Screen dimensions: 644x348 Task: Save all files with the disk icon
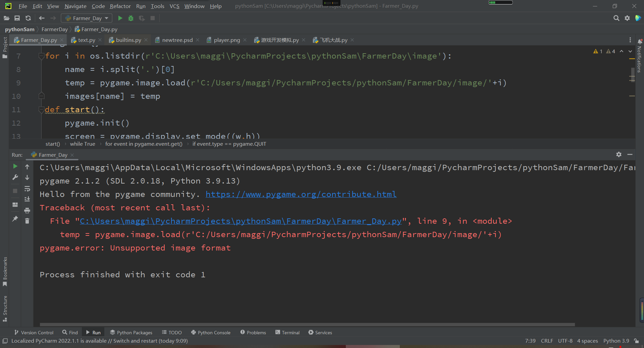point(17,18)
